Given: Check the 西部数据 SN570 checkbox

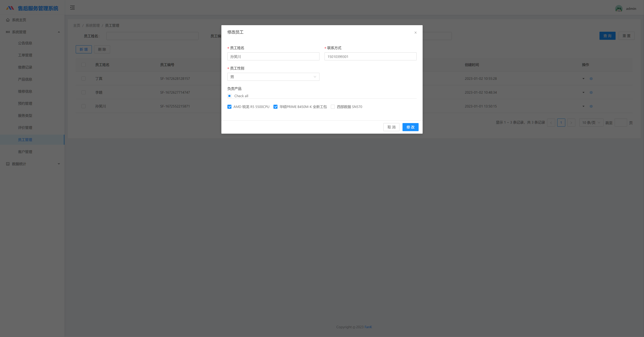Looking at the screenshot, I should [333, 107].
